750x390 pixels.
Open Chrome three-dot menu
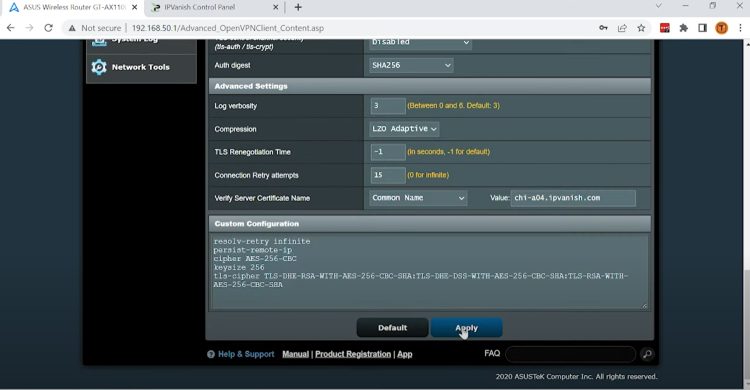[x=740, y=28]
